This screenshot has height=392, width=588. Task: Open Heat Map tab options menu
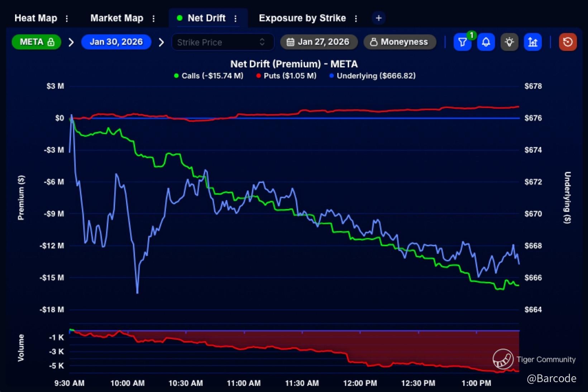[67, 18]
